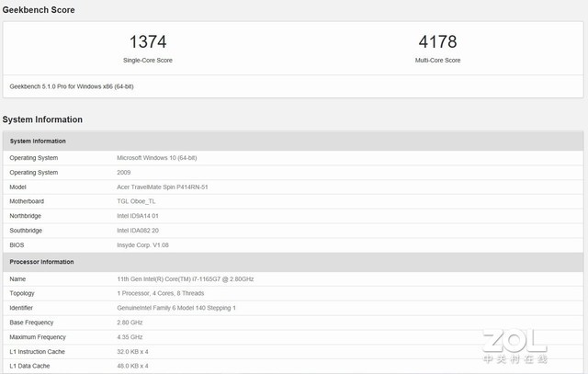Select Insyde Corp. V1.08 BIOS value
588x374 pixels.
click(143, 245)
